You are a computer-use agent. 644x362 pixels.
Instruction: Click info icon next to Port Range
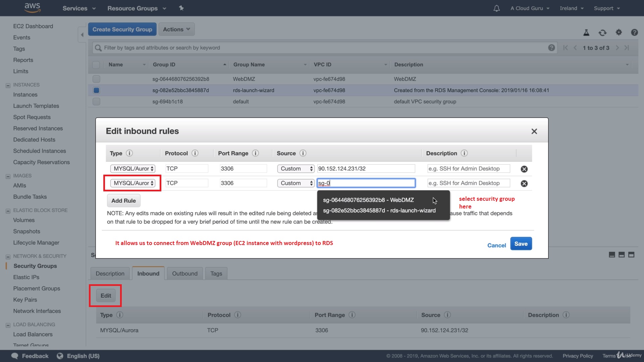pyautogui.click(x=255, y=153)
